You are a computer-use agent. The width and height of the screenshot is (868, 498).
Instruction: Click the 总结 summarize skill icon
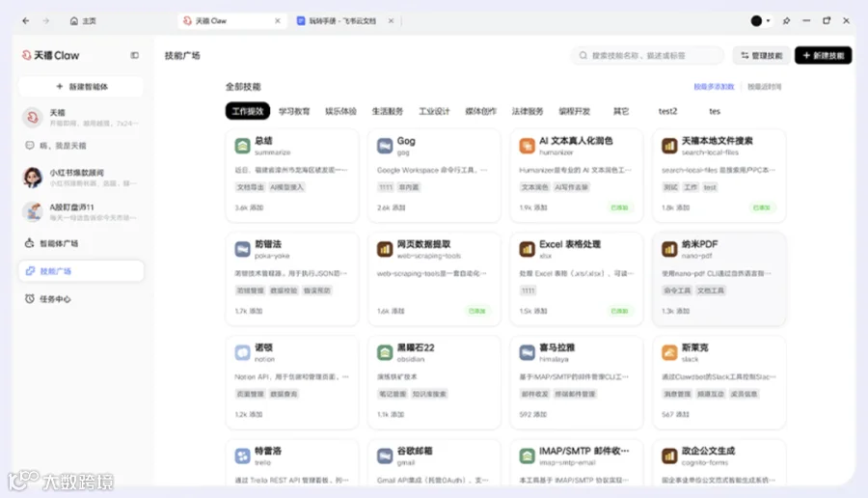click(x=242, y=146)
